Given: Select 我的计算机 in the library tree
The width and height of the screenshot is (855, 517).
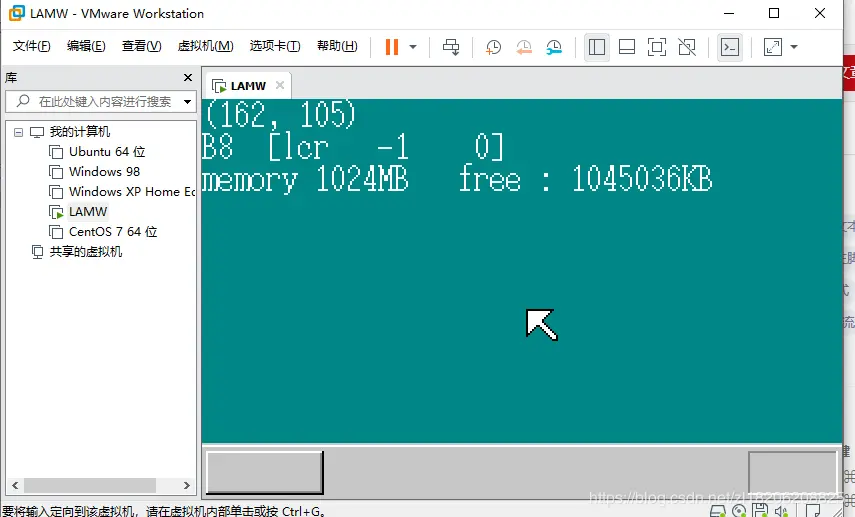Looking at the screenshot, I should pos(80,131).
